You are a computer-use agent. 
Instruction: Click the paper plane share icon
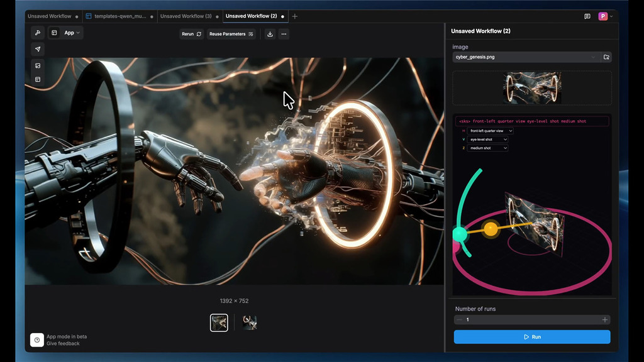[38, 49]
